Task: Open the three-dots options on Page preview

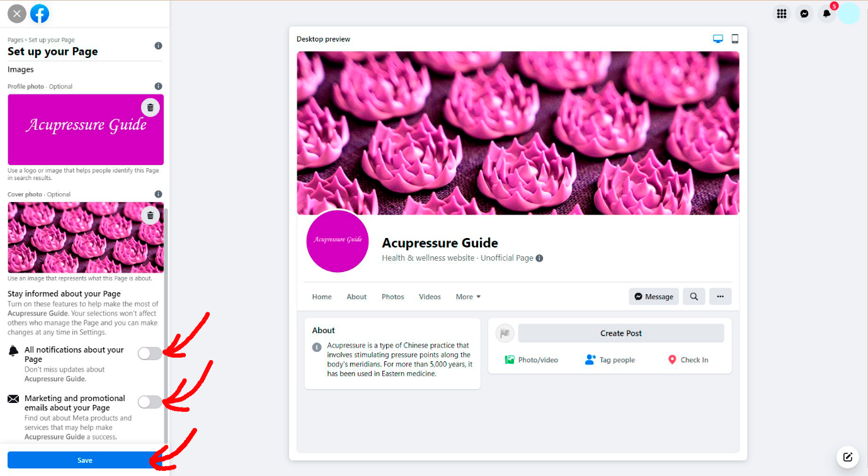Action: [721, 297]
